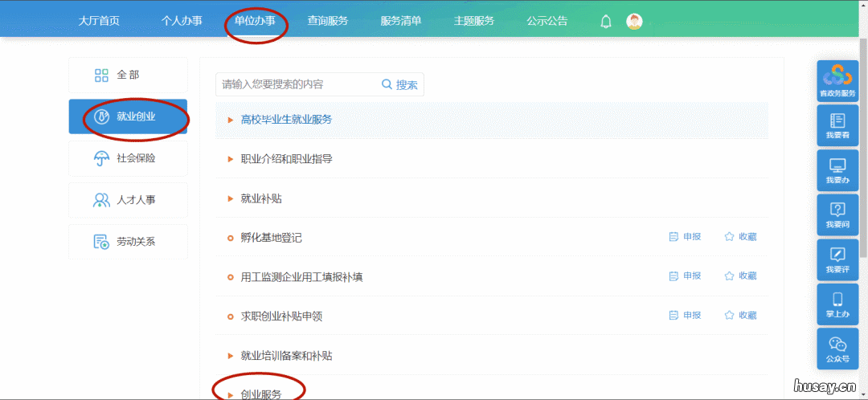
Task: Open 用工监测企业用工填报补填 item text
Action: (301, 277)
